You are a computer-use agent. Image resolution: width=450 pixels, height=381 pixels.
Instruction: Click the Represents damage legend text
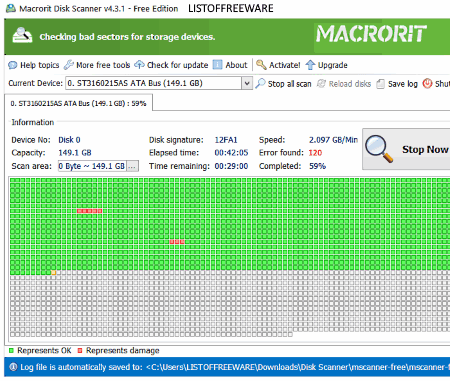123,351
